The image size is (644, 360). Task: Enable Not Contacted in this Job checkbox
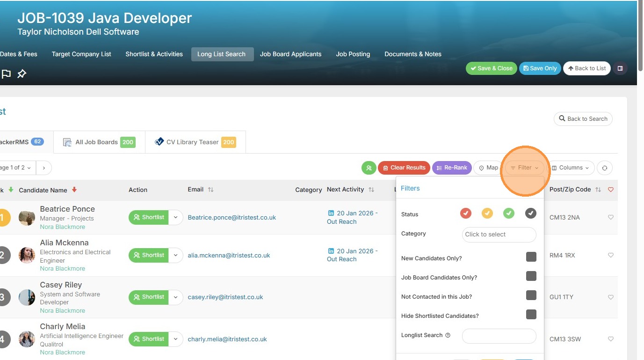531,295
